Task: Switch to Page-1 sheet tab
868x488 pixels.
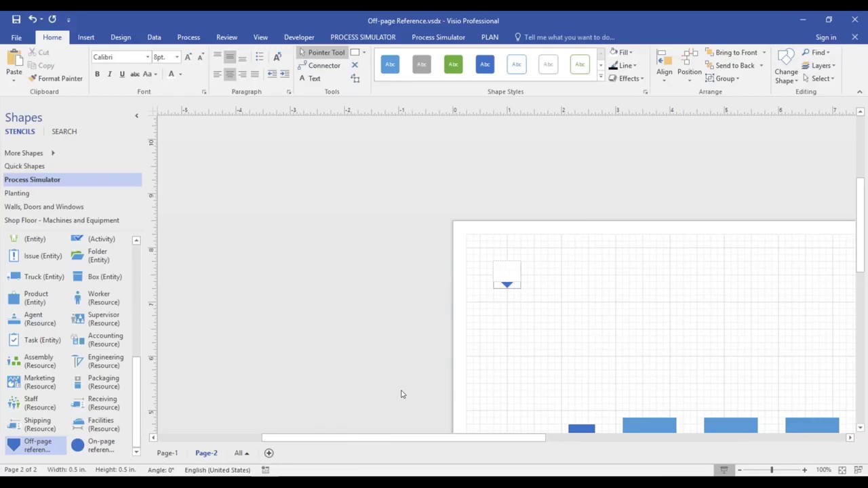Action: tap(167, 453)
